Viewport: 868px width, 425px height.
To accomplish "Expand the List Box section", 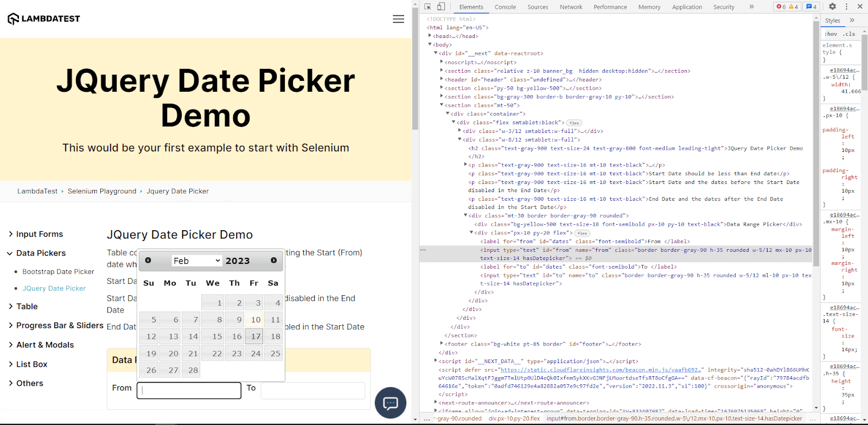I will tap(28, 364).
